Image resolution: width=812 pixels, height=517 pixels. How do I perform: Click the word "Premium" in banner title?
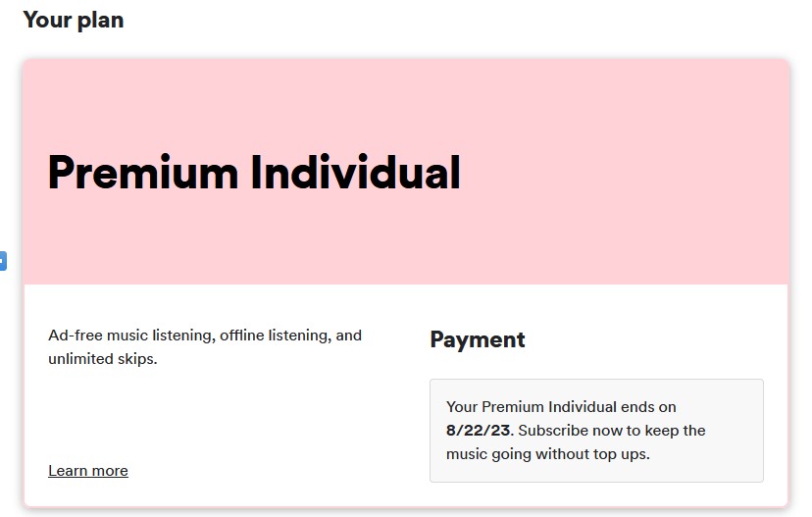tap(143, 173)
